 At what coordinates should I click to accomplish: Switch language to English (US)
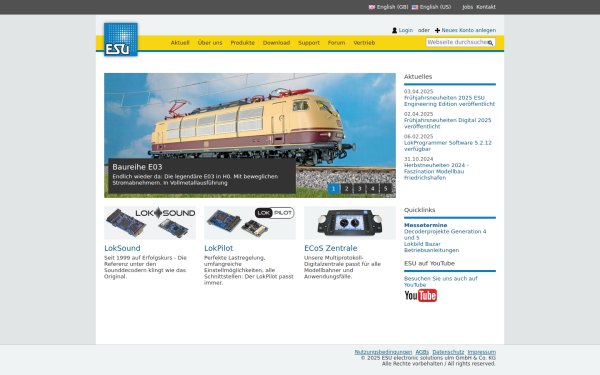pos(435,7)
